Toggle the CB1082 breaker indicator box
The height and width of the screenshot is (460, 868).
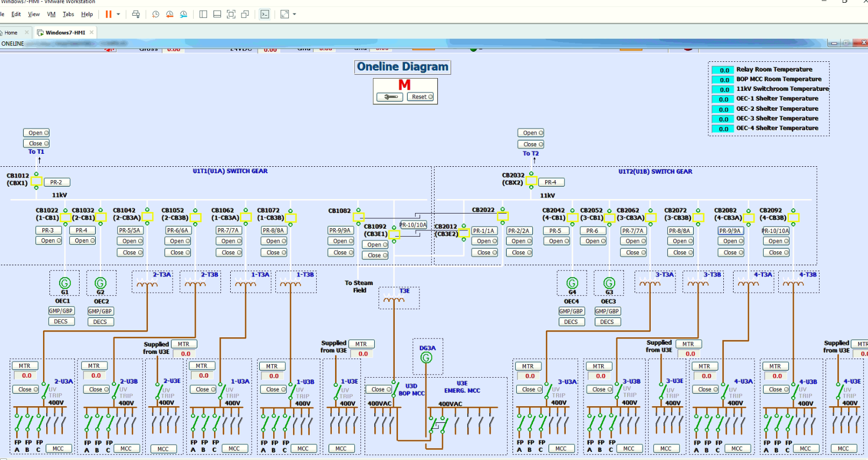click(x=358, y=217)
